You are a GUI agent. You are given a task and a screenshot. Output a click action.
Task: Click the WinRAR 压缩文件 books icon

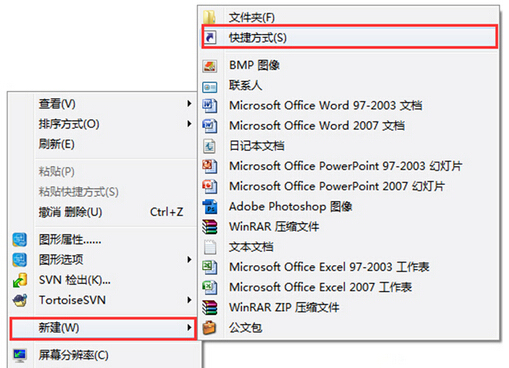coord(210,227)
